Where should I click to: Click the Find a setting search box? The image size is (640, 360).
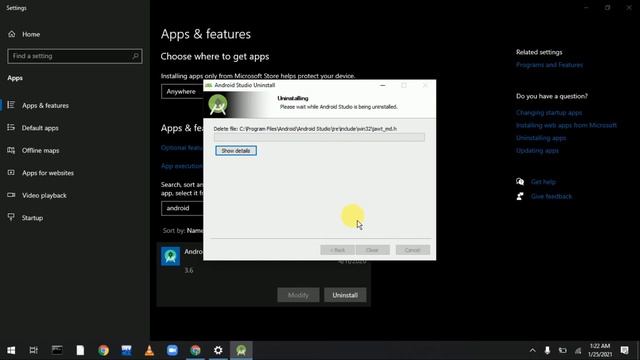(75, 56)
